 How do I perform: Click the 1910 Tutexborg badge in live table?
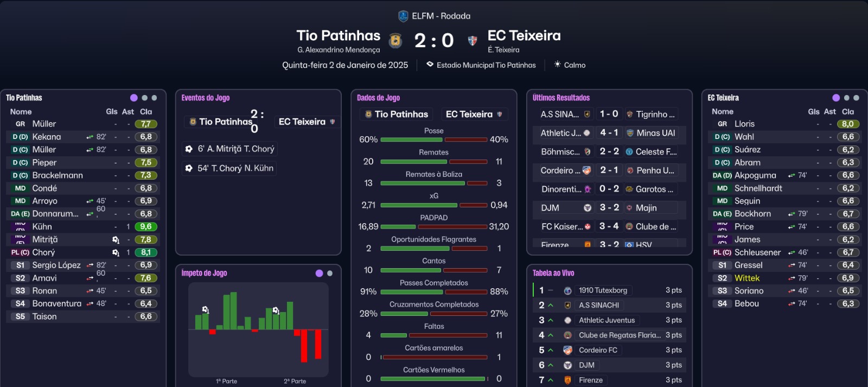tap(567, 290)
